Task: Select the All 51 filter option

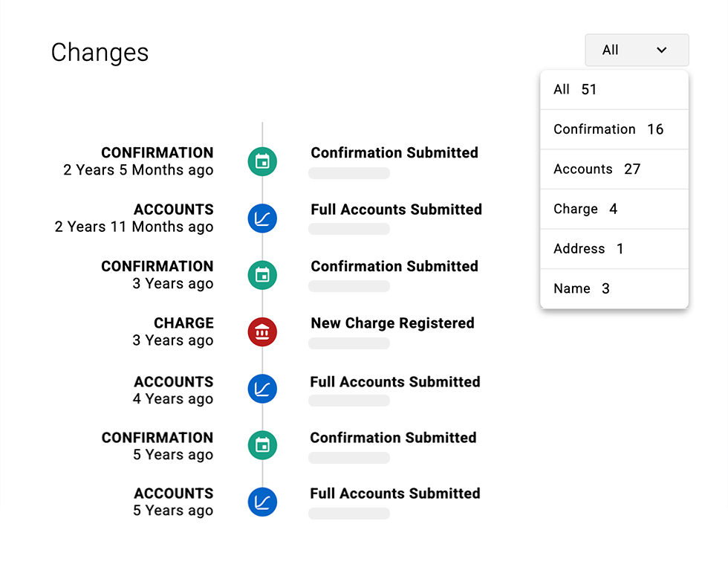Action: pos(614,90)
